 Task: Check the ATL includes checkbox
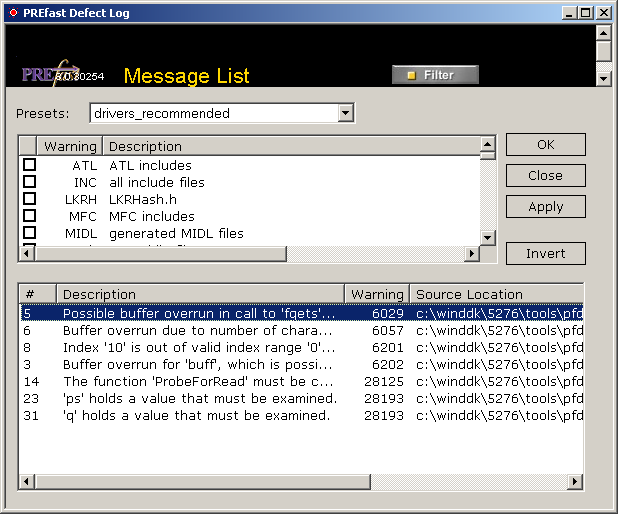pos(30,165)
